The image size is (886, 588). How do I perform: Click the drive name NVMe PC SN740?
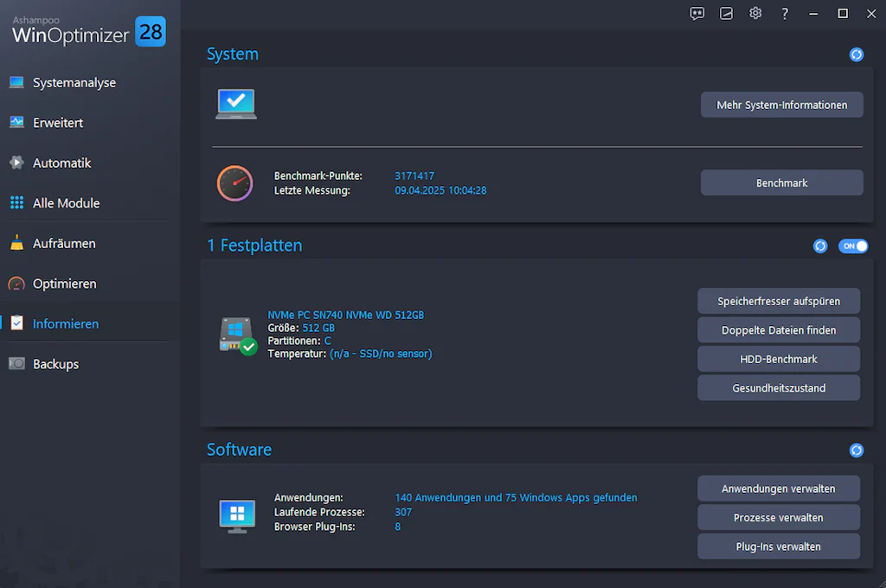point(346,315)
